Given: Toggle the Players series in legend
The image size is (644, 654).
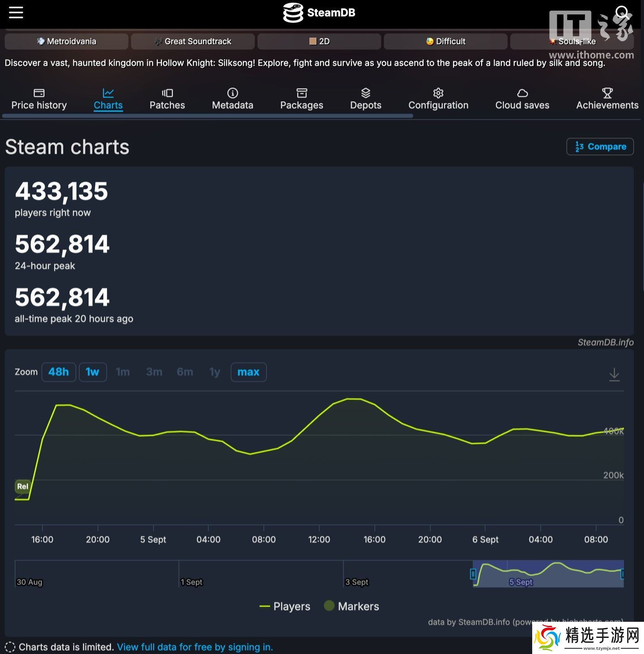Looking at the screenshot, I should pyautogui.click(x=285, y=607).
